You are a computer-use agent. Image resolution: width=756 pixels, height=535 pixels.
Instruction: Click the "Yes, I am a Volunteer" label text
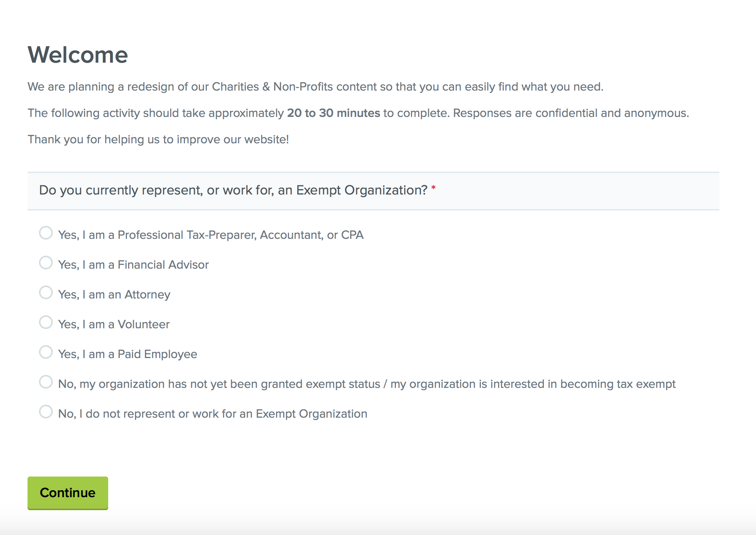(114, 324)
